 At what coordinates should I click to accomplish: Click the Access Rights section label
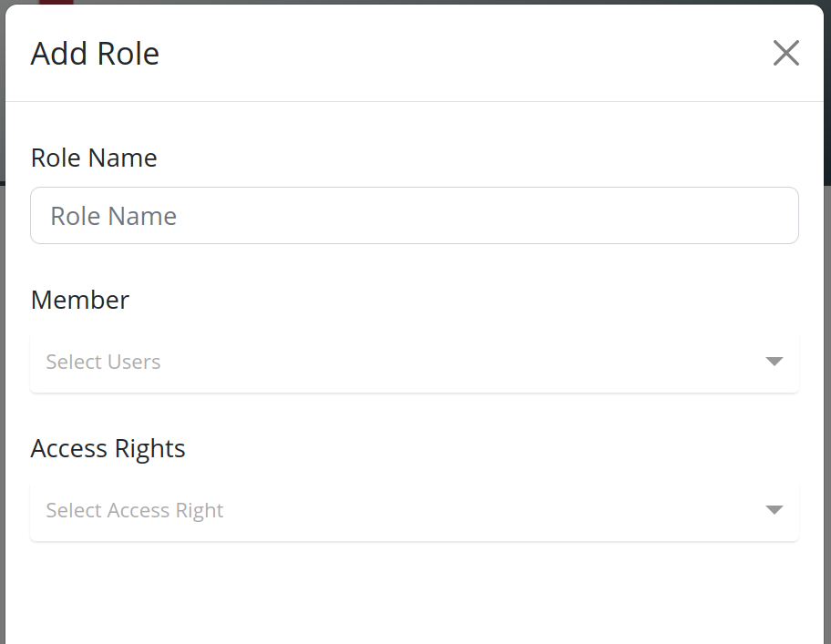click(x=108, y=448)
